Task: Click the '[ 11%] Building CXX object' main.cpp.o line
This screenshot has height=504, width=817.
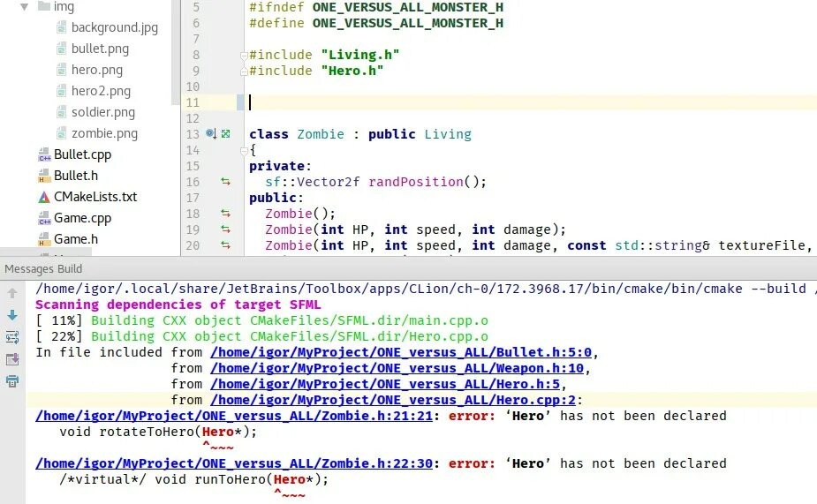Action: point(261,320)
